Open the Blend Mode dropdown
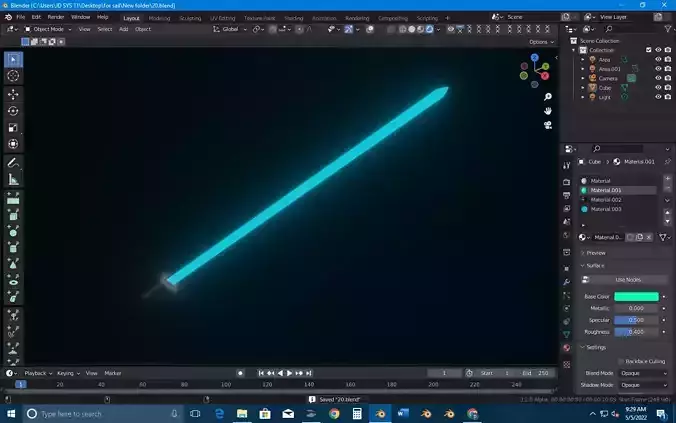 tap(644, 373)
